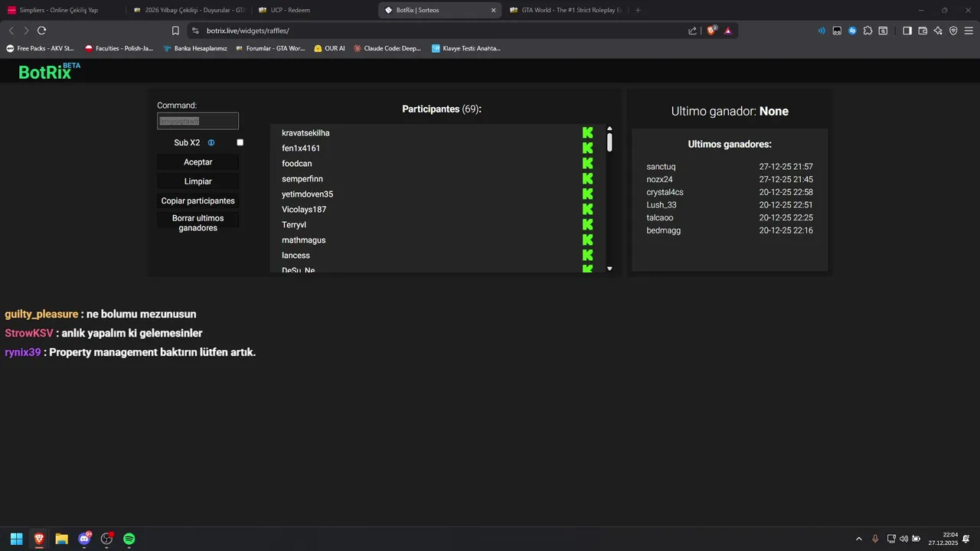Click past winner crystal4cs

(665, 192)
